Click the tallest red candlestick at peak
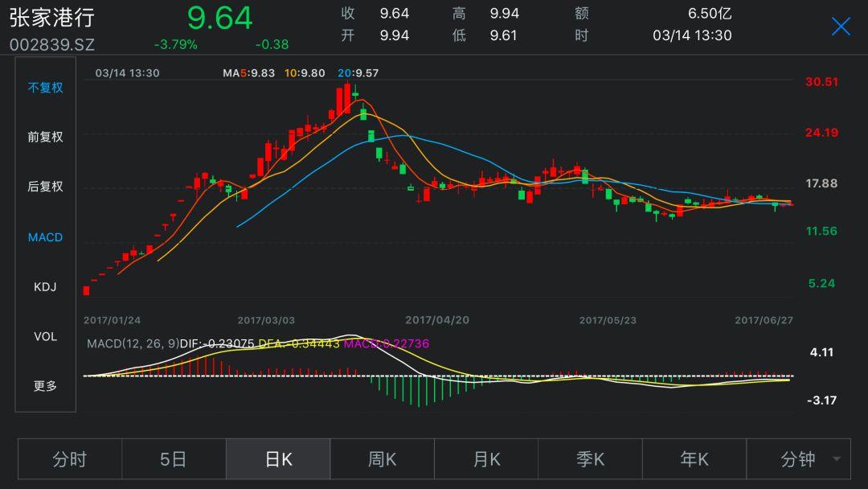The image size is (868, 489). pos(346,100)
